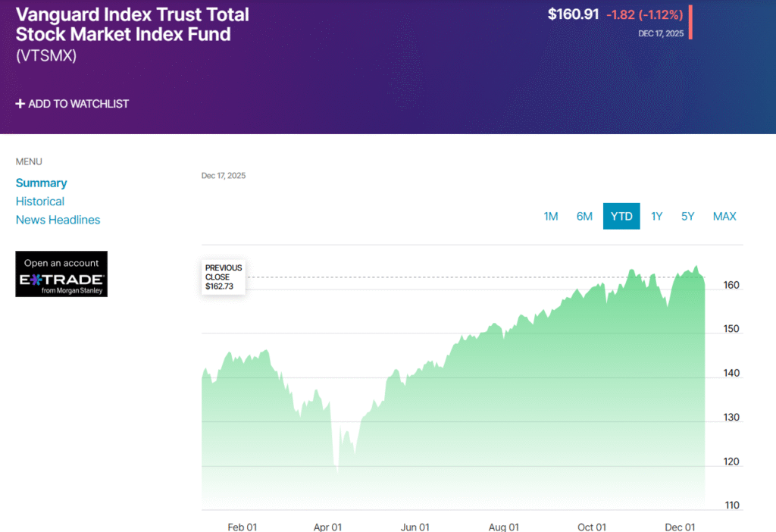This screenshot has height=532, width=776.
Task: Click the $160.91 current price
Action: coord(573,14)
